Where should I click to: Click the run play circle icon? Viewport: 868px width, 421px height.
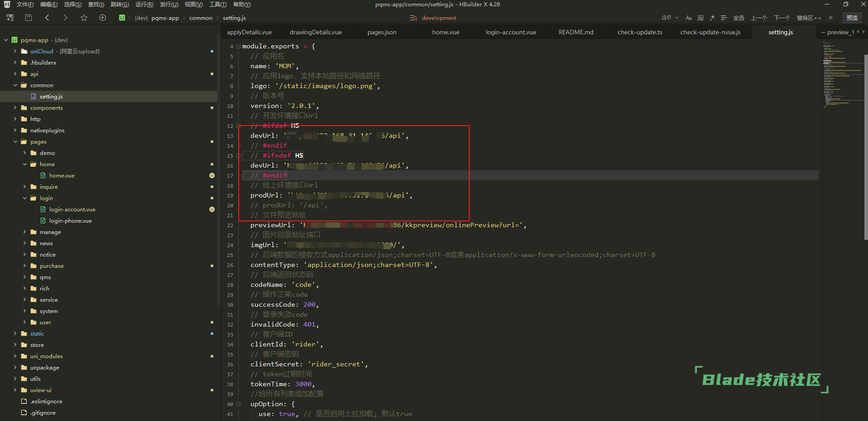point(103,18)
